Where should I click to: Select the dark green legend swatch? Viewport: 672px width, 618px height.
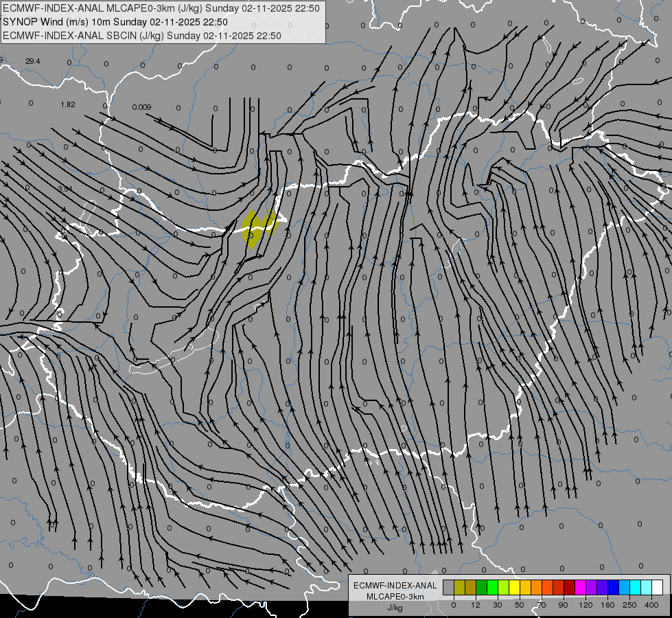[482, 588]
